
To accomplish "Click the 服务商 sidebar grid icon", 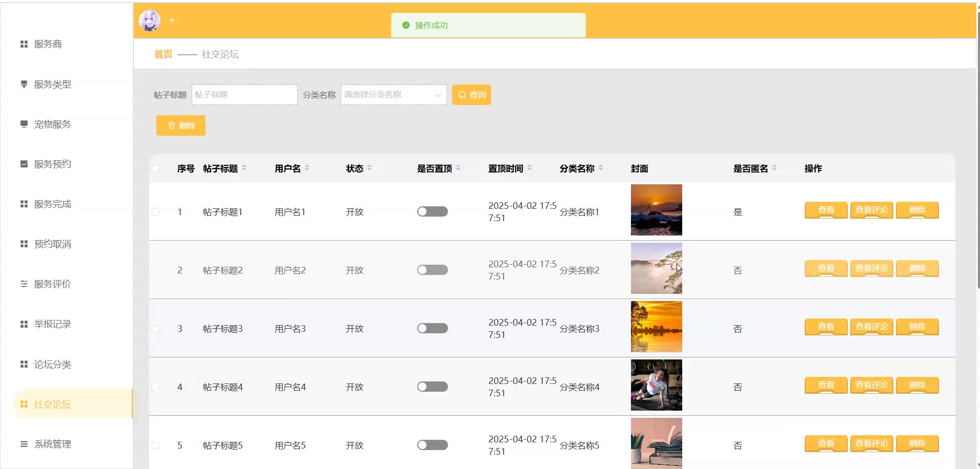I will [x=24, y=45].
